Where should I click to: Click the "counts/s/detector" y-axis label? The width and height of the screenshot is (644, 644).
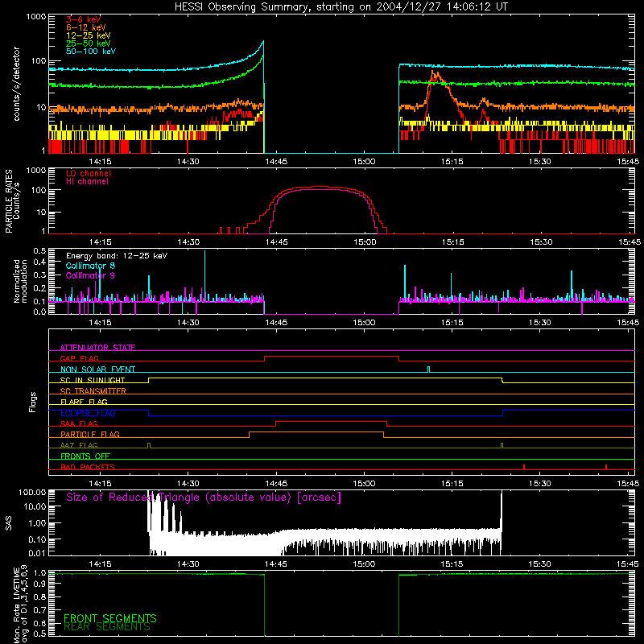pyautogui.click(x=17, y=84)
